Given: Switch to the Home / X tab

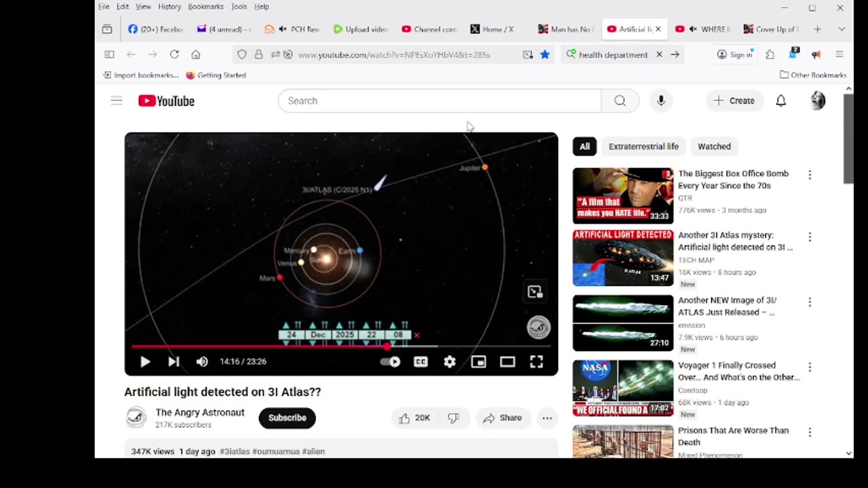Looking at the screenshot, I should pos(496,29).
